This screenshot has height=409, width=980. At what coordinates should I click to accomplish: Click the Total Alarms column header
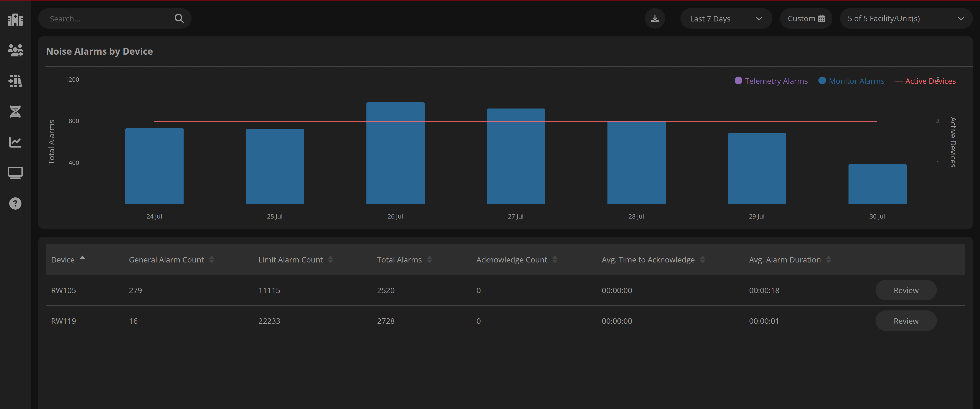[399, 259]
